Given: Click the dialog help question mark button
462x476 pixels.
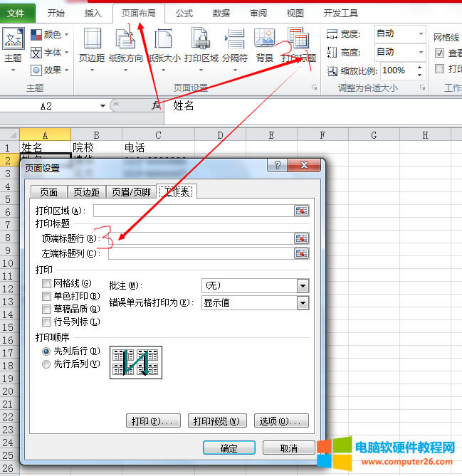Looking at the screenshot, I should [278, 165].
